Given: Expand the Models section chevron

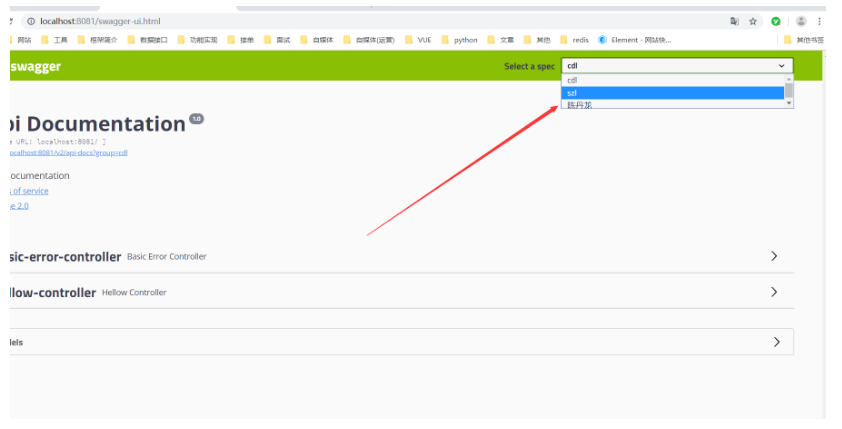Looking at the screenshot, I should [776, 342].
